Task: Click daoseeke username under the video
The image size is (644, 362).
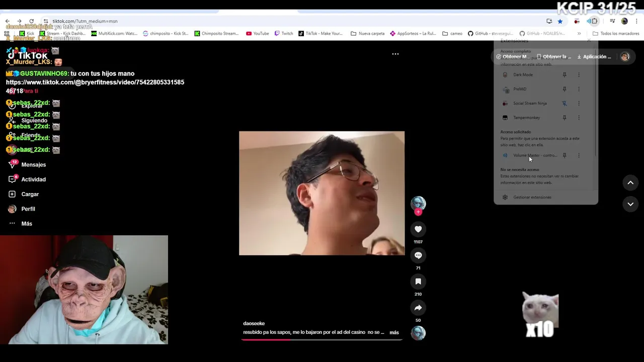Action: [x=254, y=323]
